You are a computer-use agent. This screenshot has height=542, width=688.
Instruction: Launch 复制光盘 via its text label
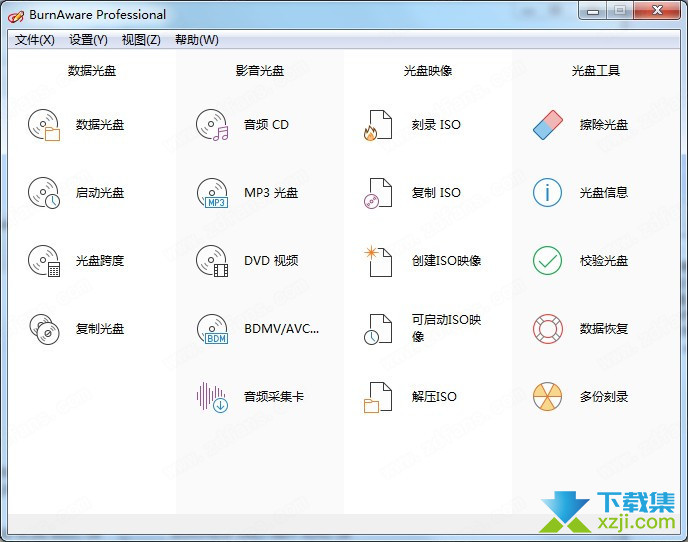[100, 329]
